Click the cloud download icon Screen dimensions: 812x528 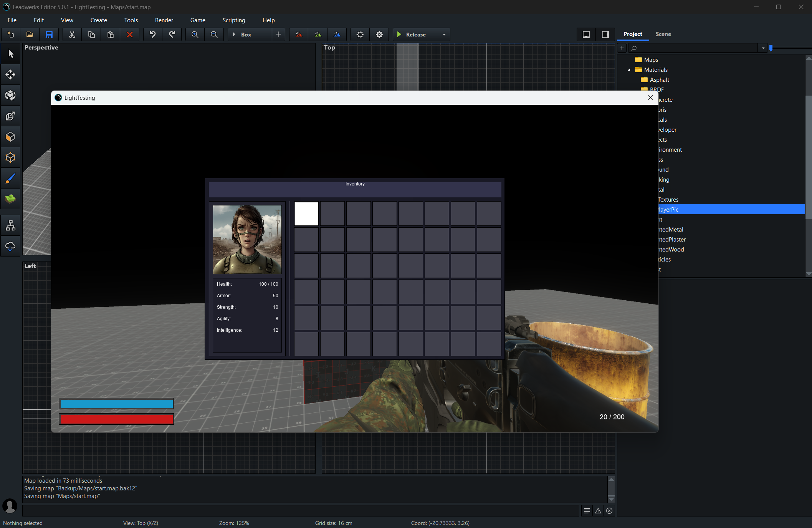10,246
